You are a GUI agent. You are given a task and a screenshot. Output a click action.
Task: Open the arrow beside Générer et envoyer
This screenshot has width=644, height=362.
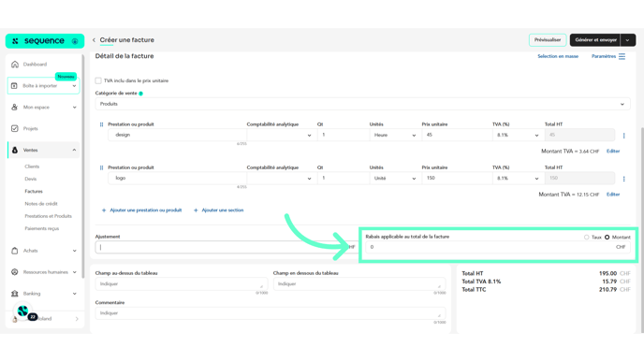click(627, 40)
